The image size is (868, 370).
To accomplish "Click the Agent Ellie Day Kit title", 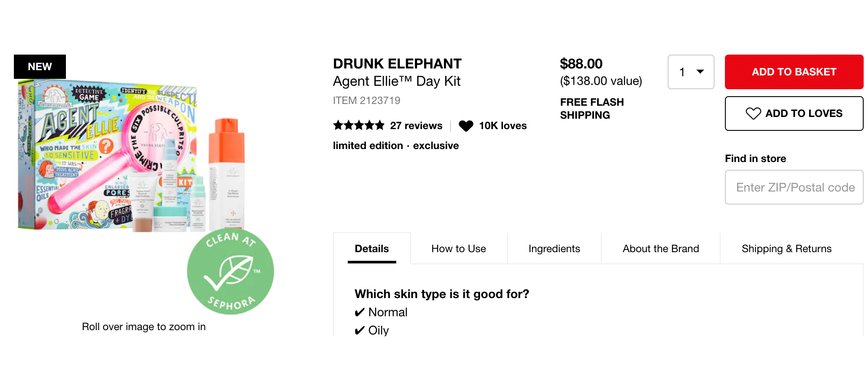I will point(396,81).
